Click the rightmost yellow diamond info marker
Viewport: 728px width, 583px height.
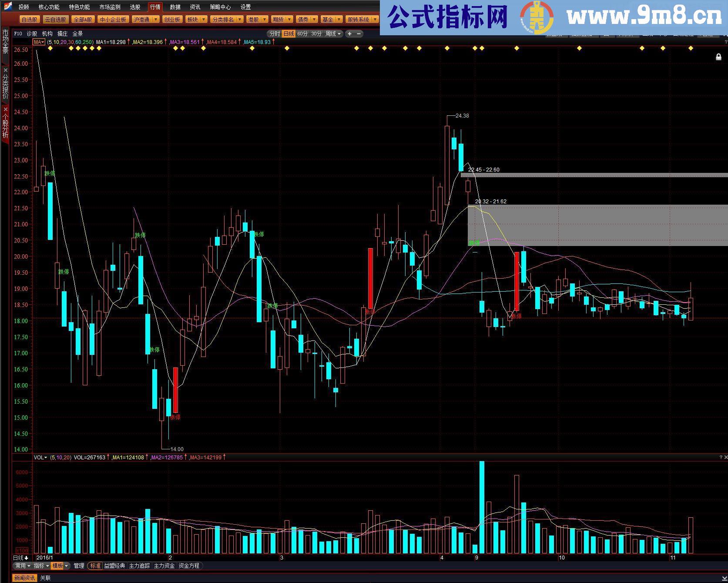pyautogui.click(x=691, y=48)
